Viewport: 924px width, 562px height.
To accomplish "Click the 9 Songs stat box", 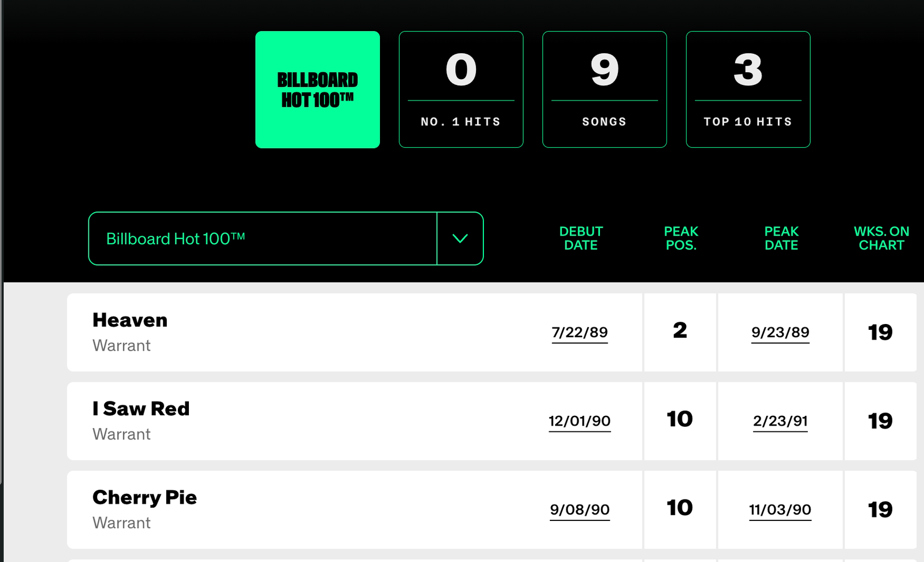I will pyautogui.click(x=604, y=90).
